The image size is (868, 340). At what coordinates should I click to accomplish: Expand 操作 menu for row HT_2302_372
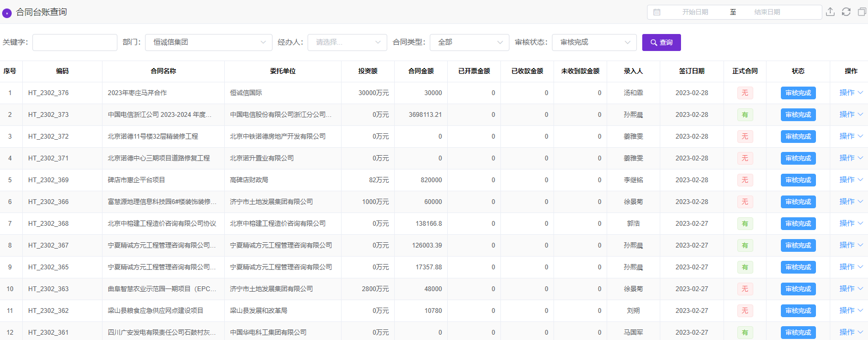point(850,137)
